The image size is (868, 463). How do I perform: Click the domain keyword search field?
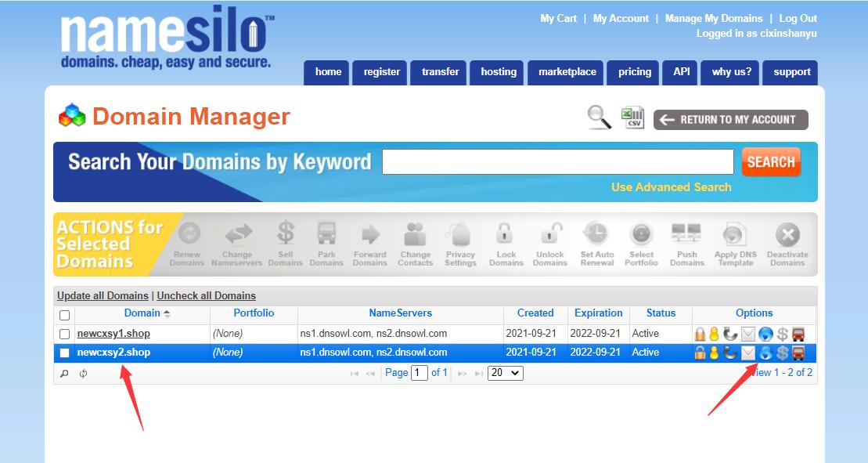pos(558,161)
